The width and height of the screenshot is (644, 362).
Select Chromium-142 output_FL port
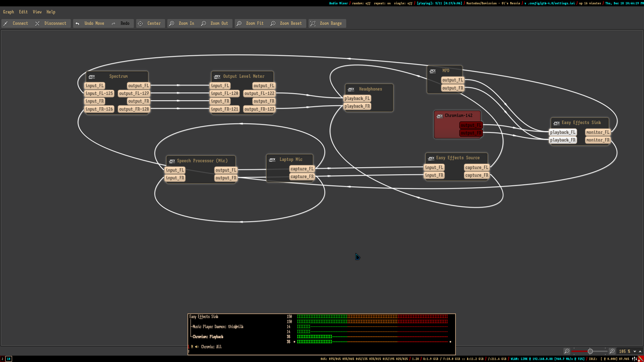pyautogui.click(x=471, y=125)
